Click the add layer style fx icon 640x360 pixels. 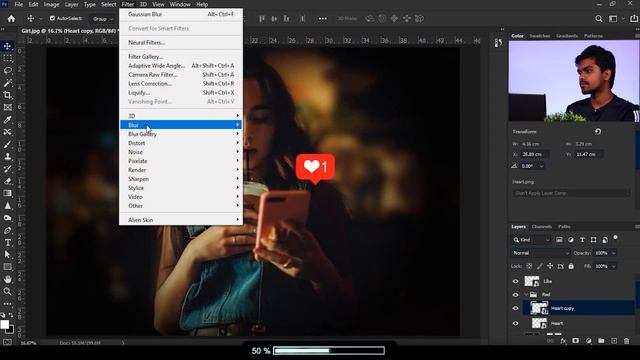[563, 341]
